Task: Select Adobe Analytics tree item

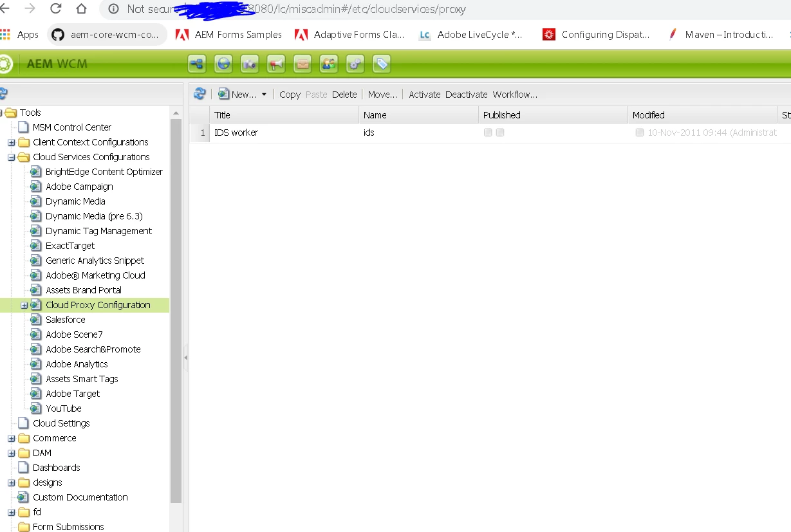Action: (x=77, y=364)
